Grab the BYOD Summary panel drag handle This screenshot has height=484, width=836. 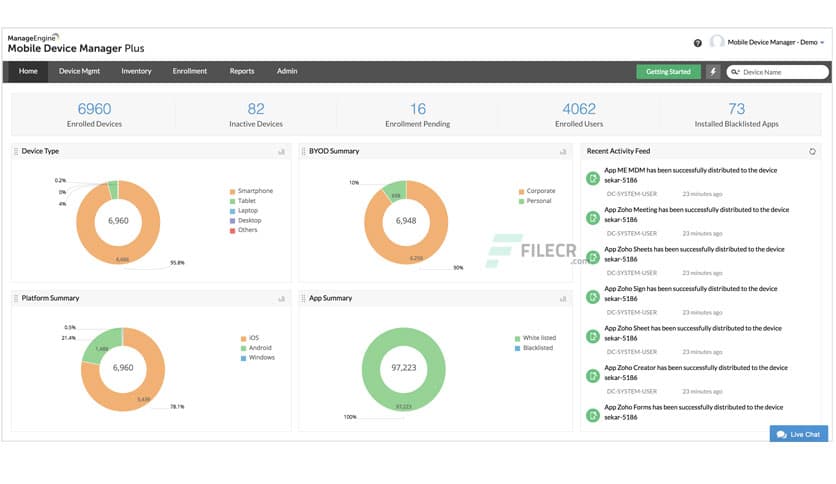[303, 151]
